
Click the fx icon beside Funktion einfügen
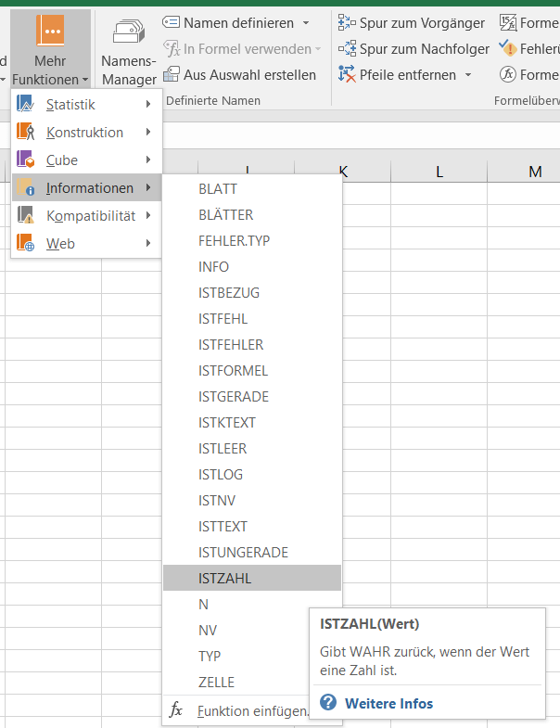pos(176,710)
